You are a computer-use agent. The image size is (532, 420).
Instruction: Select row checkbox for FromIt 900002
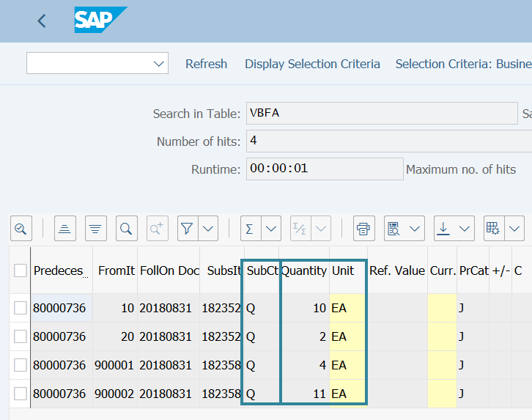pos(21,394)
